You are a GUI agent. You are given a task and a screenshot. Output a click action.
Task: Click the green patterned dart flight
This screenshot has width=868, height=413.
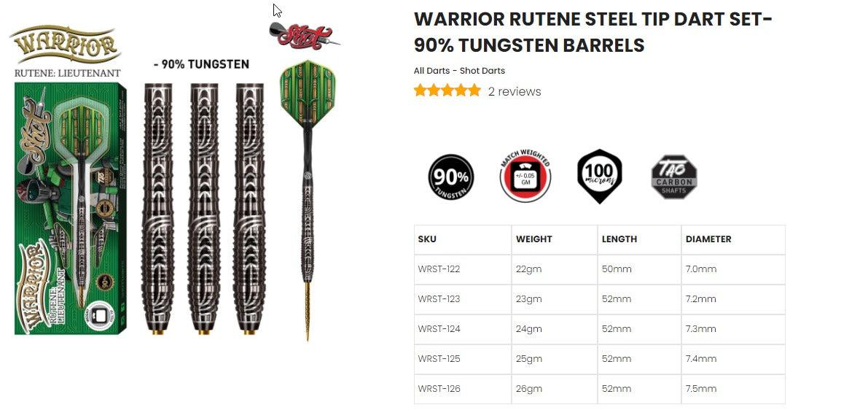click(308, 93)
